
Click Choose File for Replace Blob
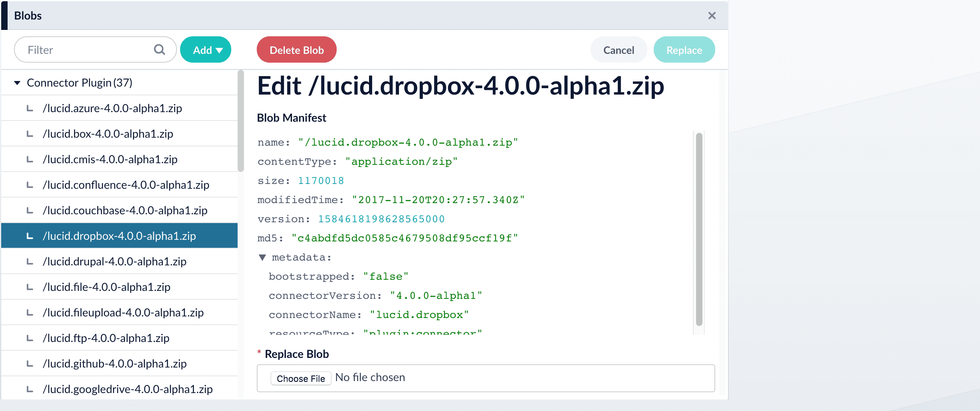(x=301, y=378)
